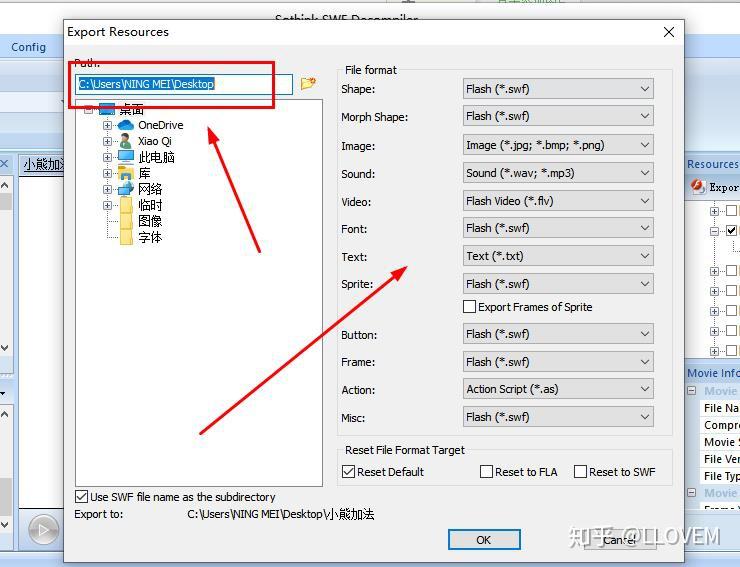Click the Resources panel header

[712, 164]
